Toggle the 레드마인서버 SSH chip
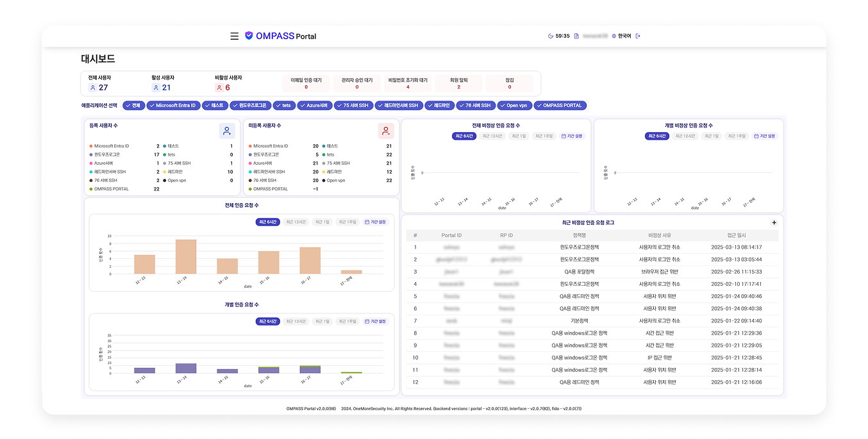868x439 pixels. click(399, 106)
